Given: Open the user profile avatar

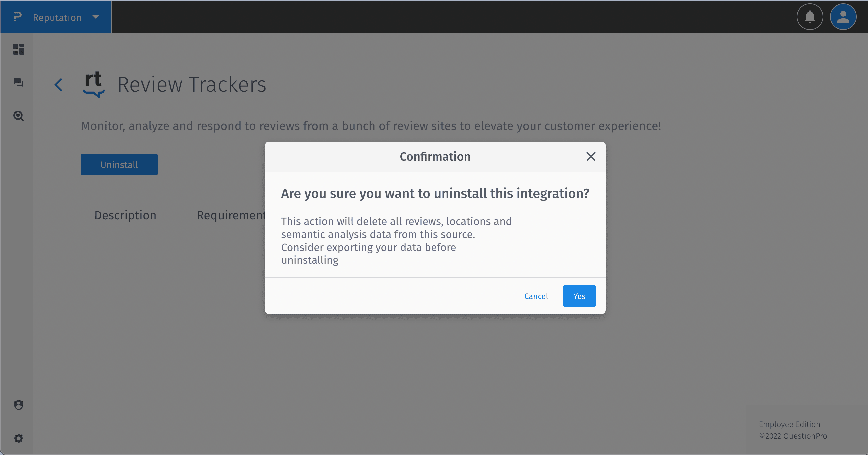Looking at the screenshot, I should coord(843,17).
